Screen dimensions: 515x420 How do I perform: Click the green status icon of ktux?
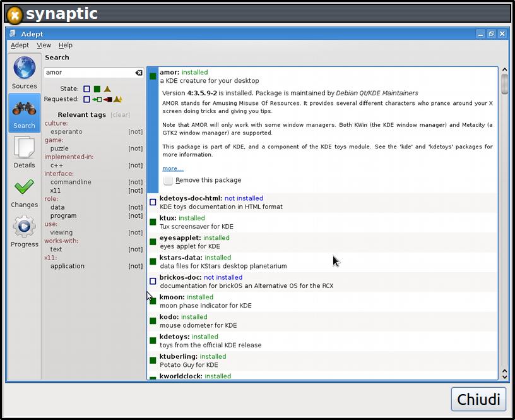(153, 222)
